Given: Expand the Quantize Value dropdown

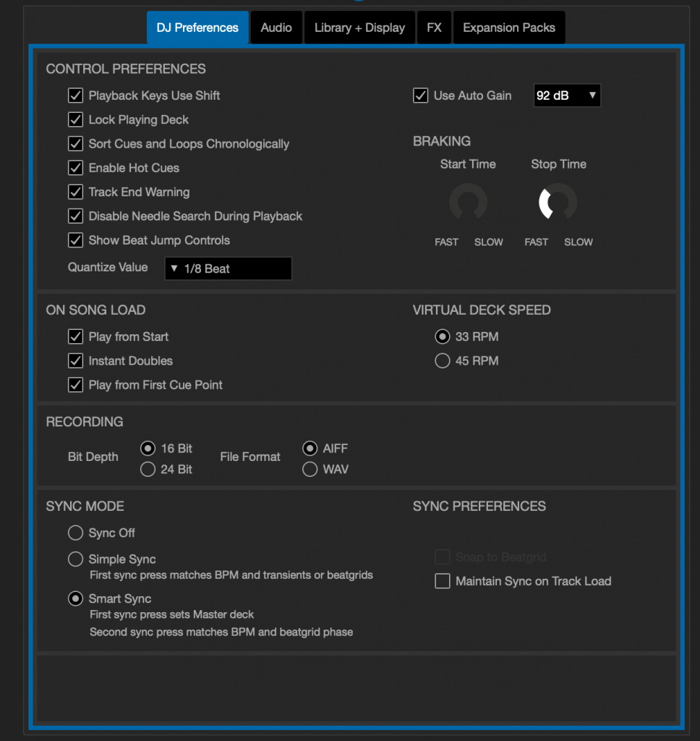Looking at the screenshot, I should 228,268.
